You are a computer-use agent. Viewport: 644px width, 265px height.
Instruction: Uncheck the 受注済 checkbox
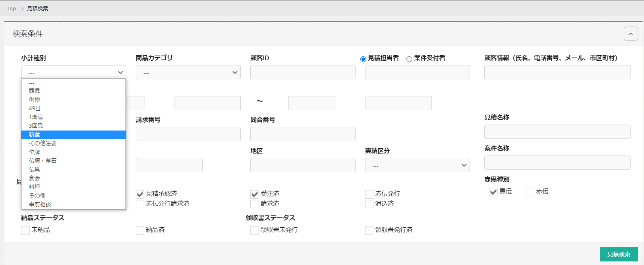[x=255, y=194]
